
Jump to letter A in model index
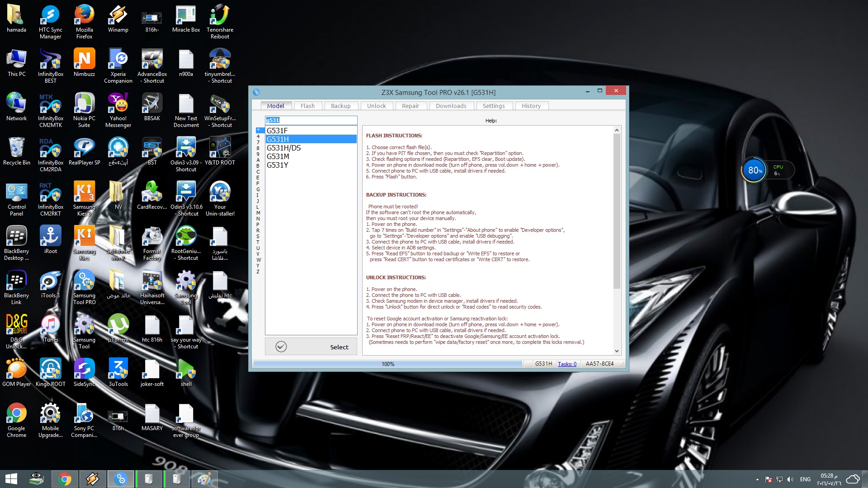click(x=258, y=160)
